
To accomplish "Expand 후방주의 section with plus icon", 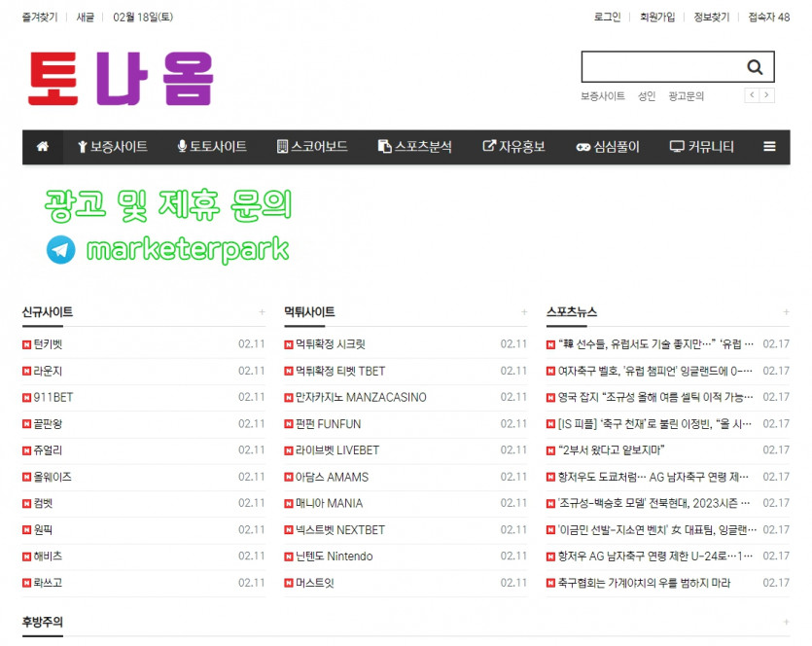I will pos(787,622).
